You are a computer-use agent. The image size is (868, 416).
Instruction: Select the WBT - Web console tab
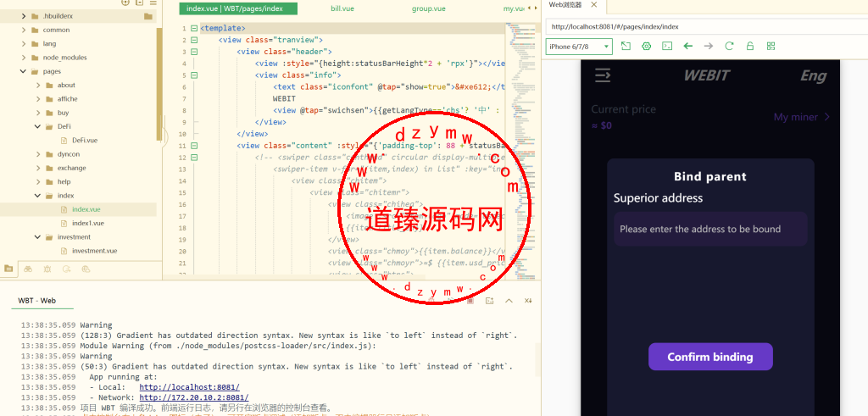click(x=37, y=301)
